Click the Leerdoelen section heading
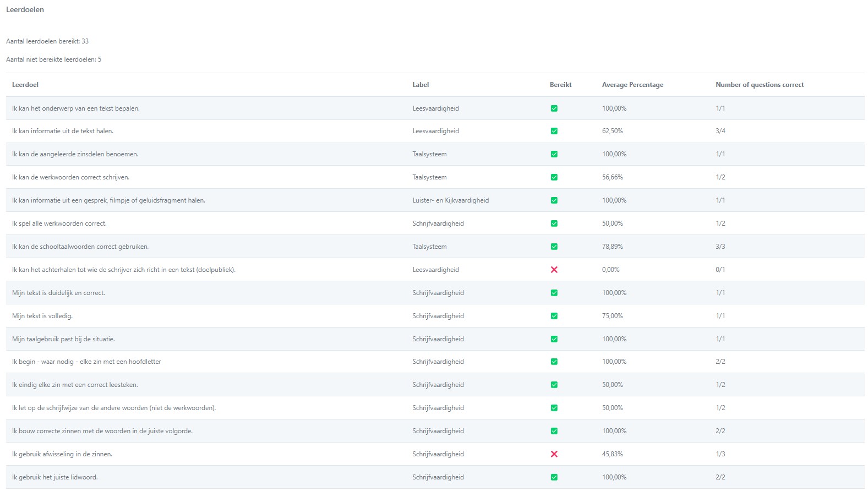 25,9
